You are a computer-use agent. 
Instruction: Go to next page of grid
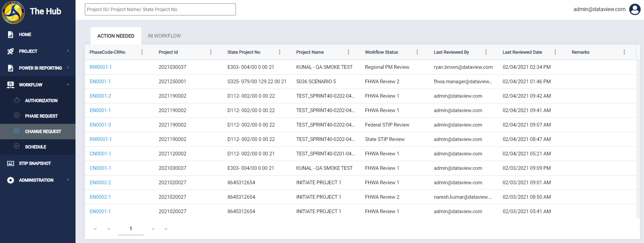pos(153,229)
